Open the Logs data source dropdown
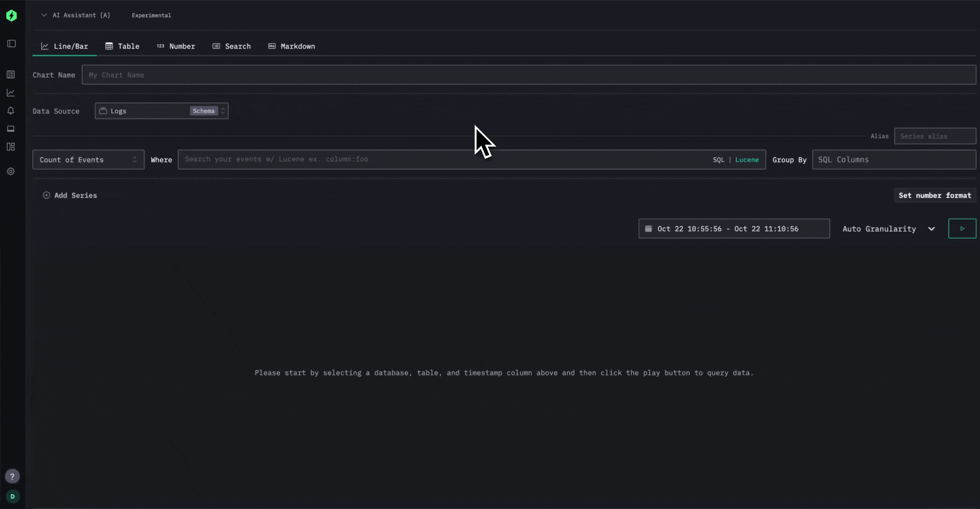 click(161, 111)
